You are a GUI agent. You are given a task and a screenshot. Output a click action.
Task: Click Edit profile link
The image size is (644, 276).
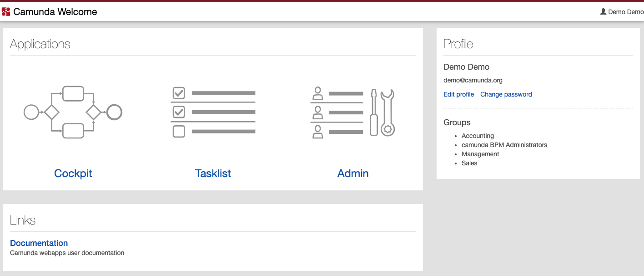tap(458, 94)
